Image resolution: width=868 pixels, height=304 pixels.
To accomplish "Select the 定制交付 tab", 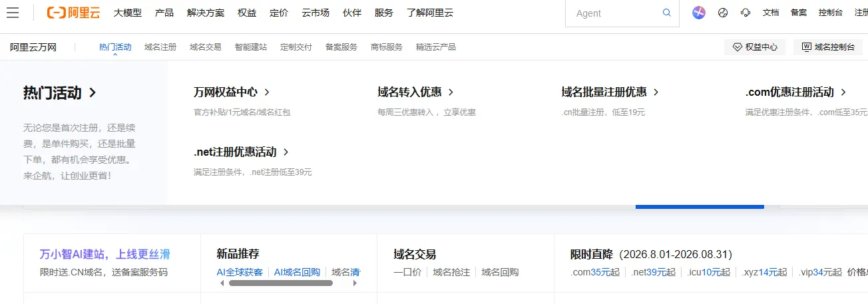I will tap(296, 47).
